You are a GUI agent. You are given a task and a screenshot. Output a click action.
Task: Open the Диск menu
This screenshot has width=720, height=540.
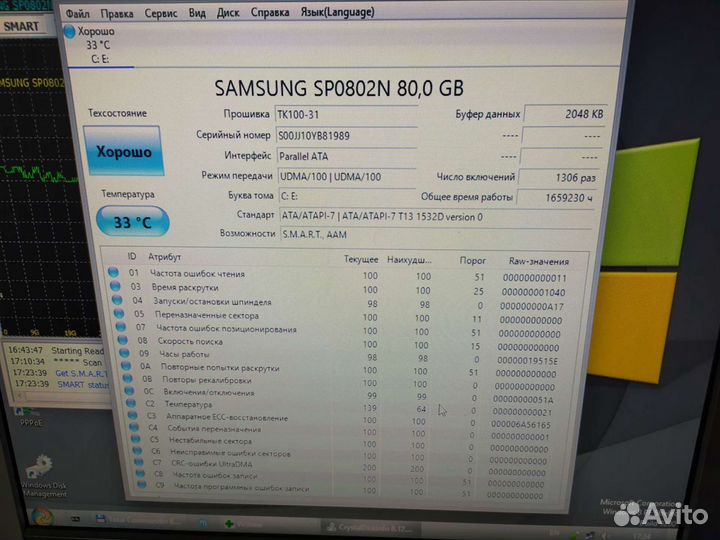pyautogui.click(x=228, y=12)
